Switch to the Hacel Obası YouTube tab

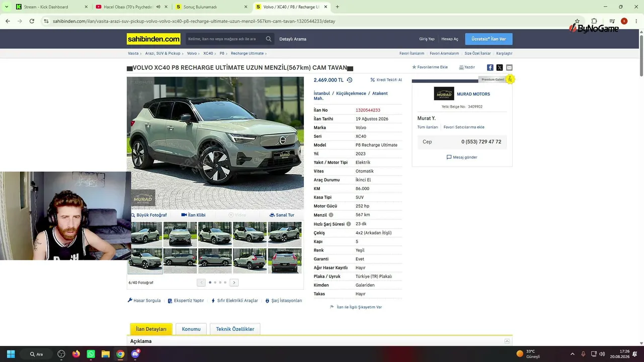point(131,7)
